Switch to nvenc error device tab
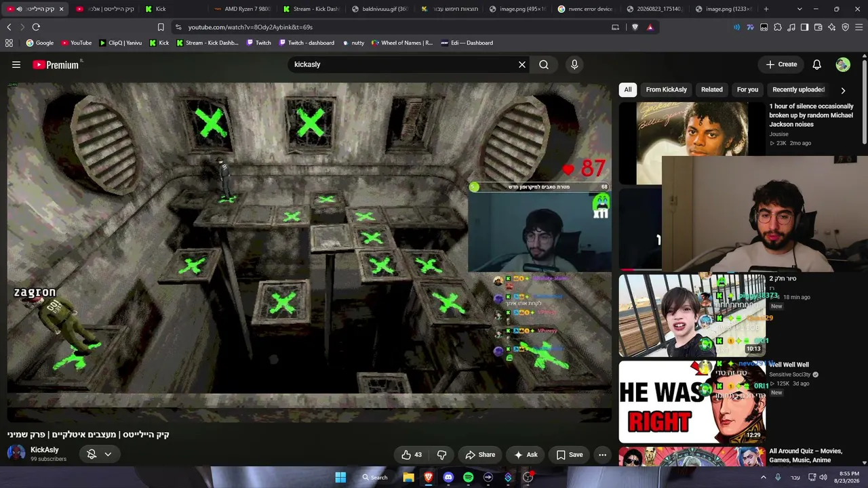The width and height of the screenshot is (868, 488). click(x=586, y=9)
